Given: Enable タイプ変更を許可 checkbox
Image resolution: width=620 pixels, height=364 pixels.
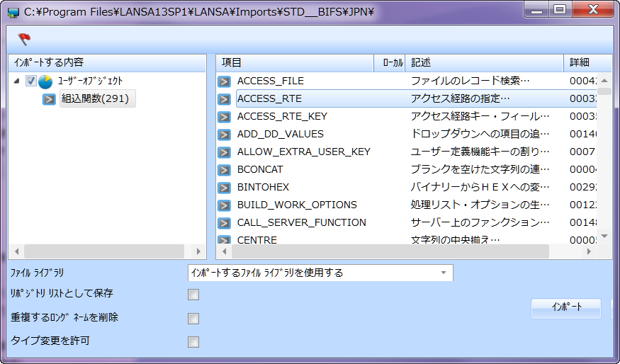Looking at the screenshot, I should click(x=193, y=342).
